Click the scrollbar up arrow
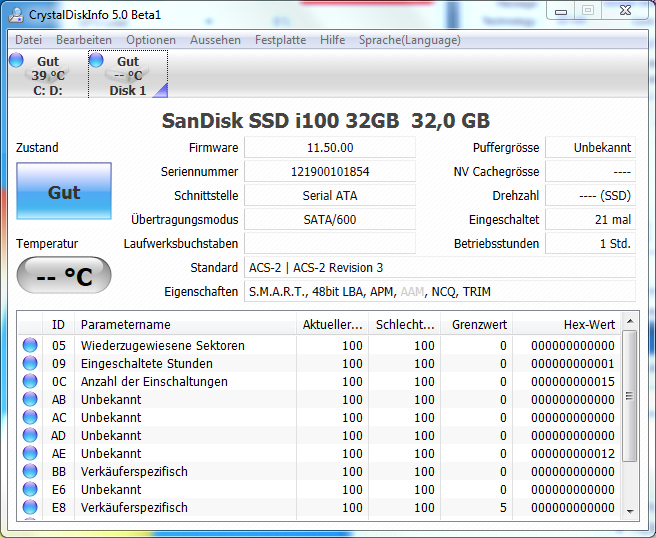 pyautogui.click(x=630, y=321)
